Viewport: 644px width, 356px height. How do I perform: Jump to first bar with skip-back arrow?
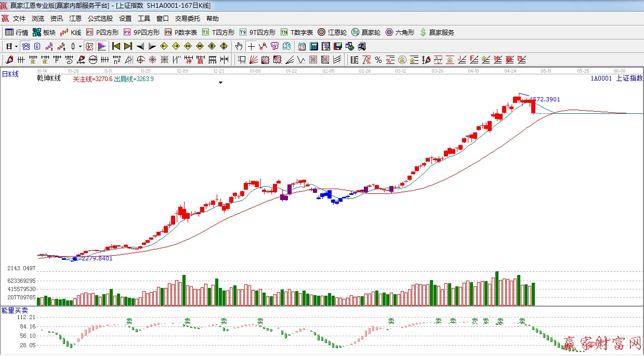coord(116,46)
